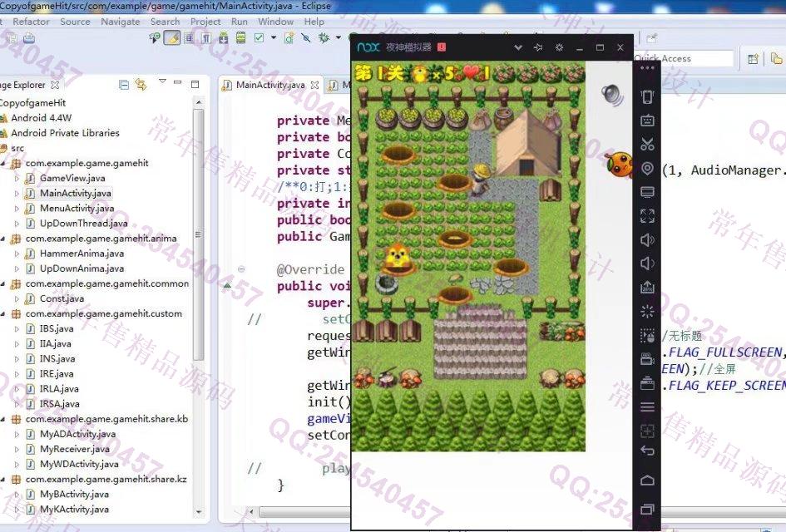
Task: Click Package Explorer vertical scrollbar thumb
Action: click(x=199, y=234)
